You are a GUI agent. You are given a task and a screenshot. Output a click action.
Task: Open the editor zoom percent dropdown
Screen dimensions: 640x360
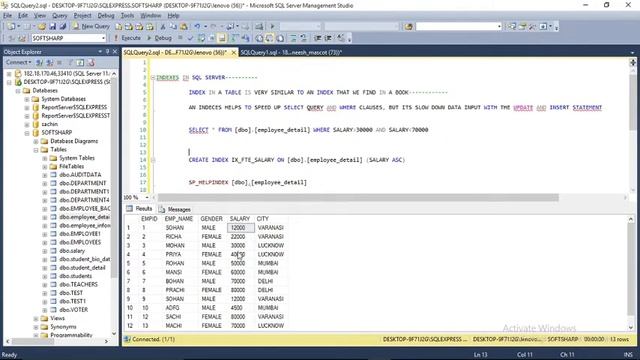[x=147, y=198]
